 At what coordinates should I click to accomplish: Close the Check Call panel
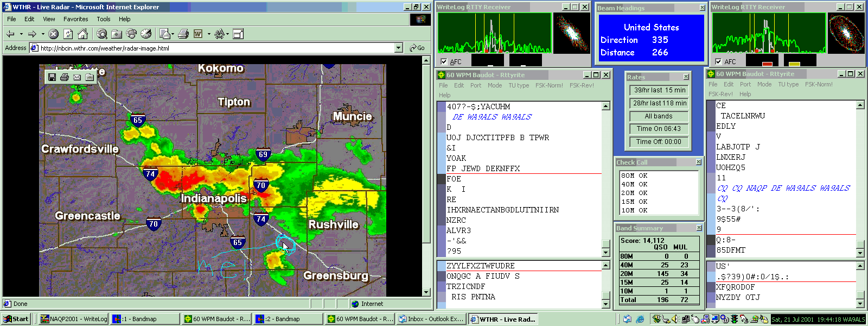[699, 162]
